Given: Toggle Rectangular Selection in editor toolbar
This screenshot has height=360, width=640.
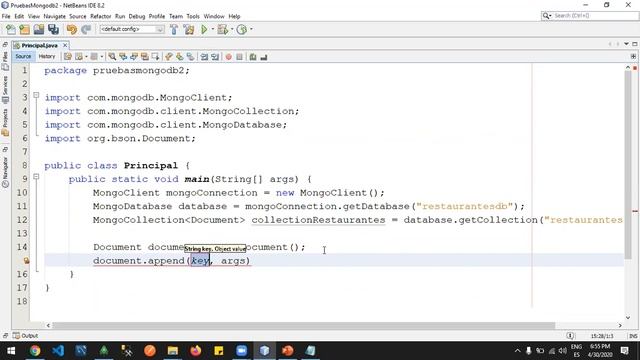Looking at the screenshot, I should [x=156, y=57].
